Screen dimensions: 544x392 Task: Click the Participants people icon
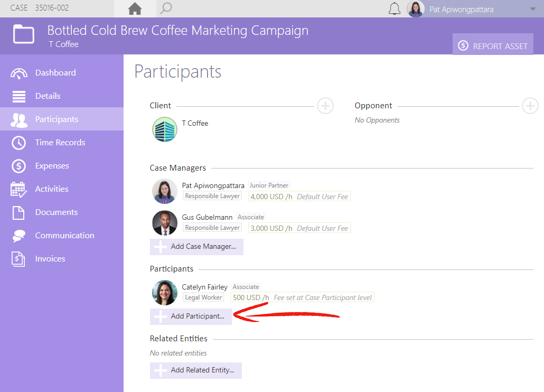pos(18,120)
